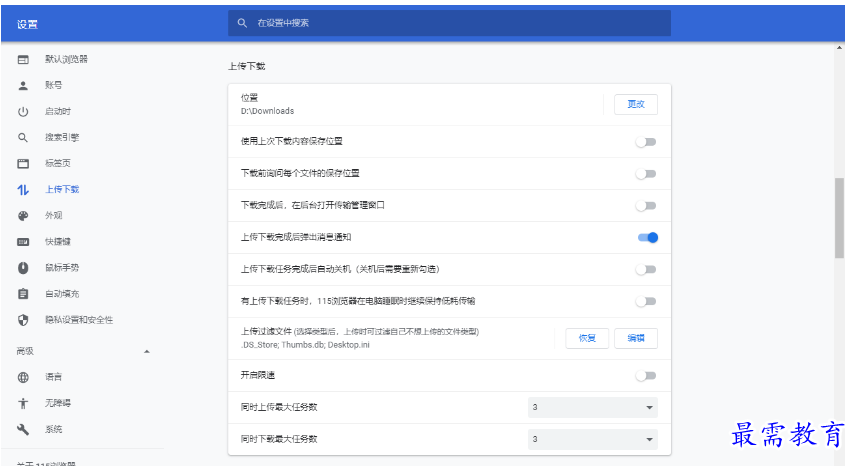
Task: Toggle sleep-mode low-power transfer switch
Action: [646, 301]
